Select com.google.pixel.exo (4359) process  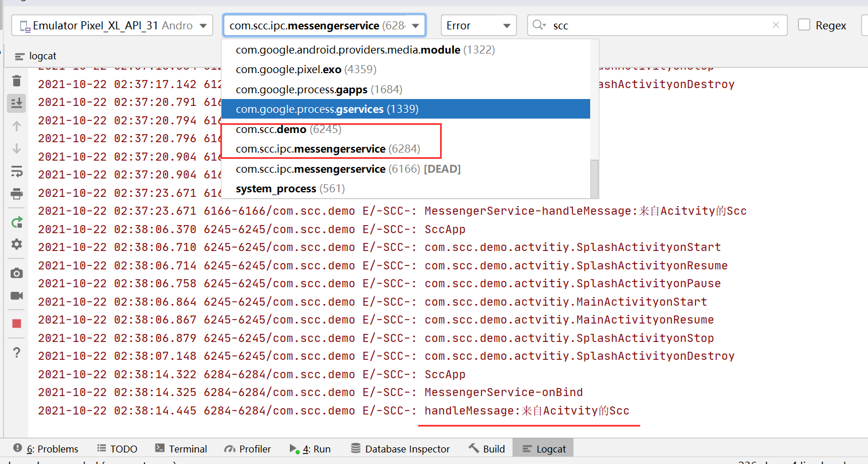(406, 70)
